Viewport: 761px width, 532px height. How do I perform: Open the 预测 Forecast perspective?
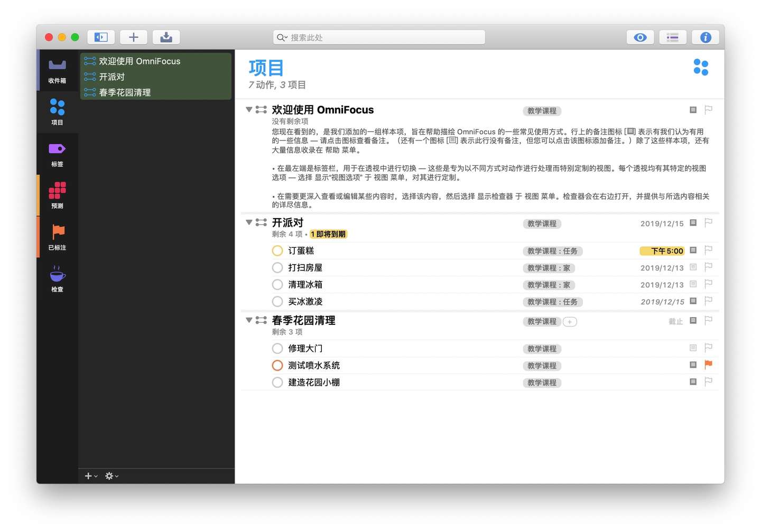click(x=57, y=195)
